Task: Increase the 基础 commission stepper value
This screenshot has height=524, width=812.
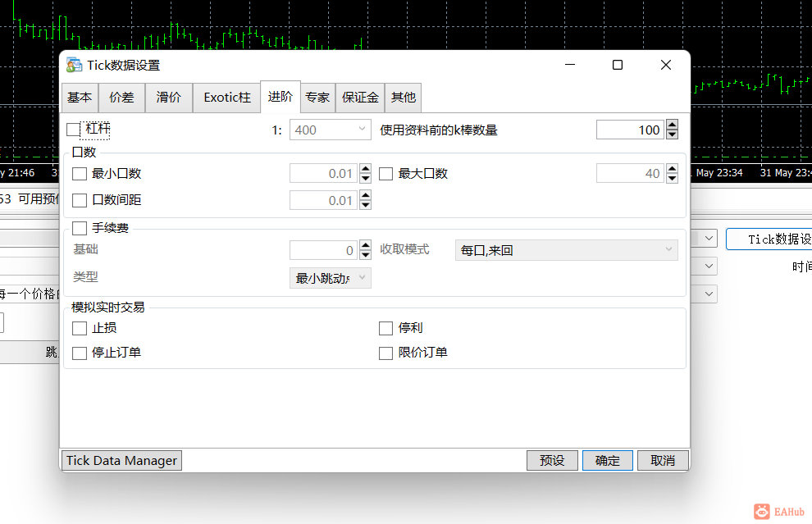Action: (366, 245)
